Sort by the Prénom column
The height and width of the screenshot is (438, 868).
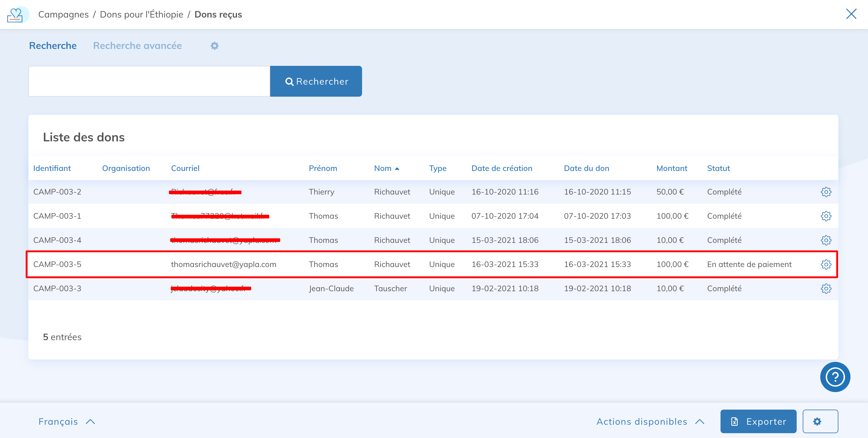323,168
